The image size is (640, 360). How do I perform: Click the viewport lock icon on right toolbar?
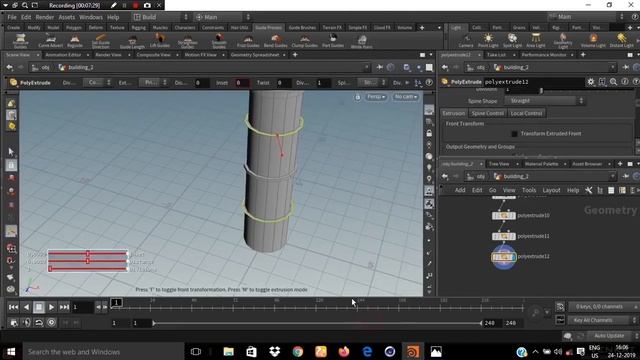tap(429, 133)
